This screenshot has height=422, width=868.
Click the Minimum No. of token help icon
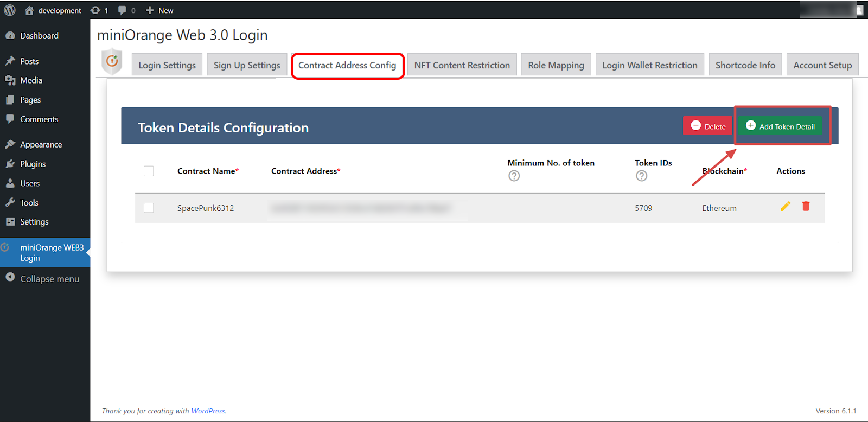(514, 176)
